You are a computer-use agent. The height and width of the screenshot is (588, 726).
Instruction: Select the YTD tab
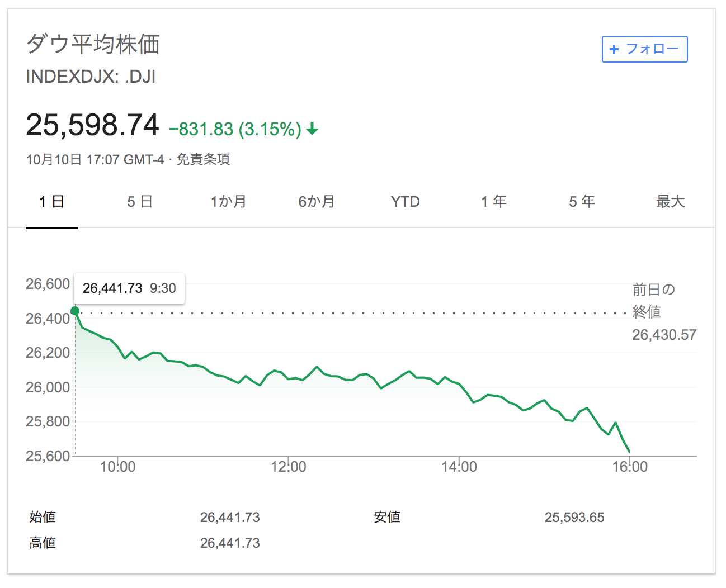coord(405,202)
